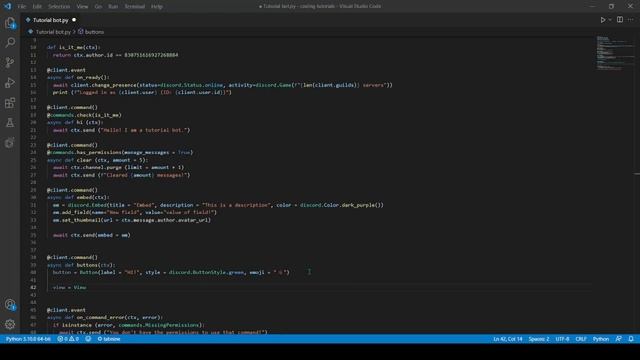Click the 'async def on_ready():' line
This screenshot has height=360, width=640.
pyautogui.click(x=78, y=77)
